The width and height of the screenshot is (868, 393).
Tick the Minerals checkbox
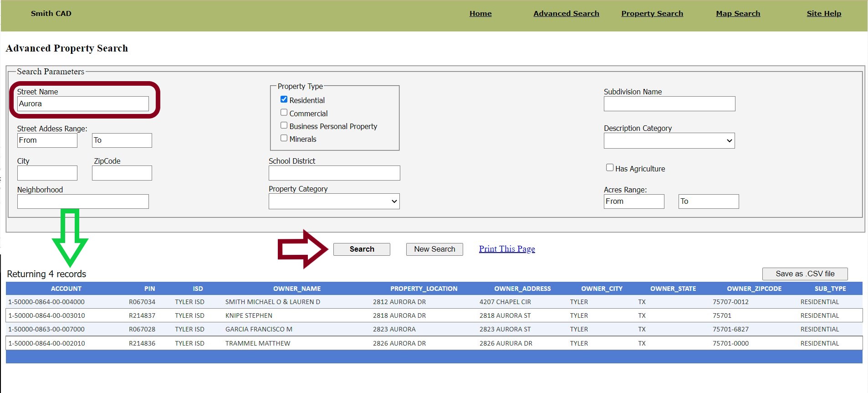[284, 138]
